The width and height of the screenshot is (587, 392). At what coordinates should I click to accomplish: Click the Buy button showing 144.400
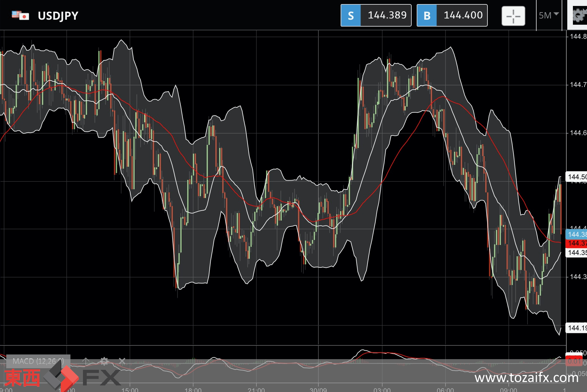452,15
